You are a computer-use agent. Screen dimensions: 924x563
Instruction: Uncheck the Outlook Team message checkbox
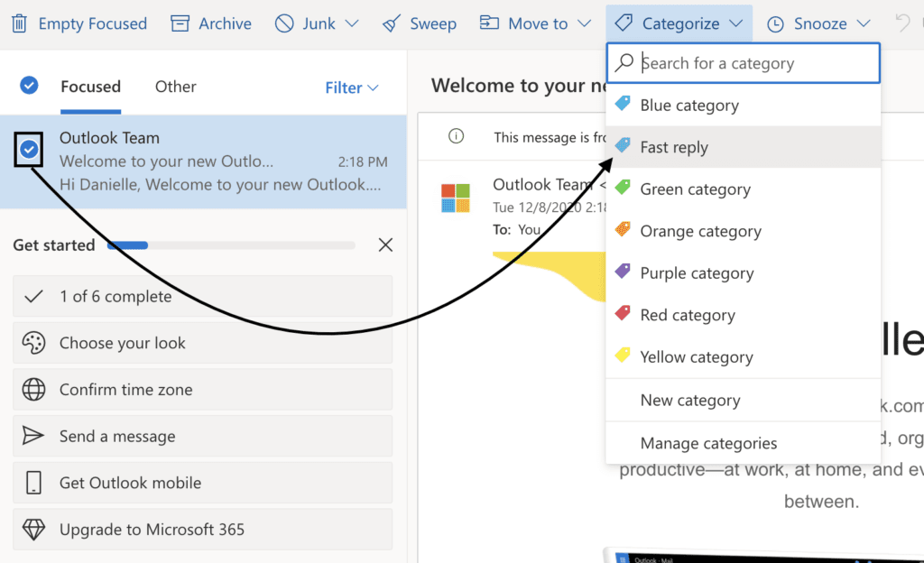point(30,150)
